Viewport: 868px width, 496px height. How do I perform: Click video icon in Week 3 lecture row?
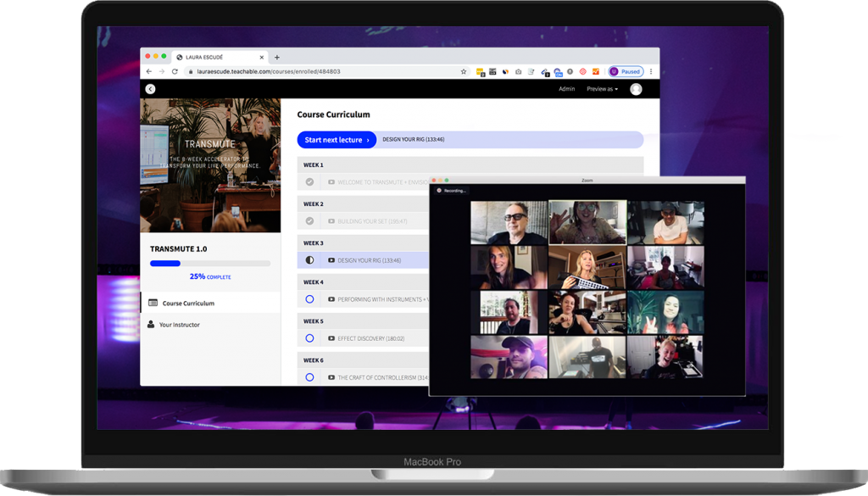[x=331, y=260]
